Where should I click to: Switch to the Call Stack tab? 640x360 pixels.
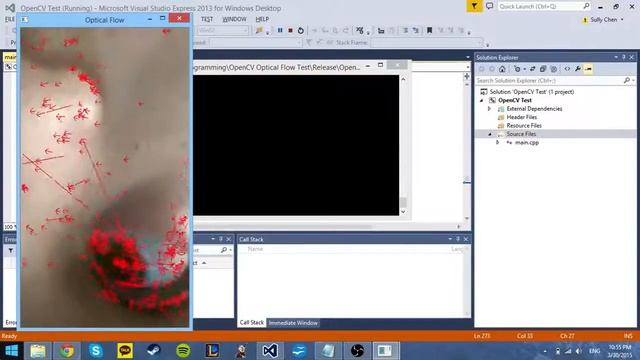251,322
